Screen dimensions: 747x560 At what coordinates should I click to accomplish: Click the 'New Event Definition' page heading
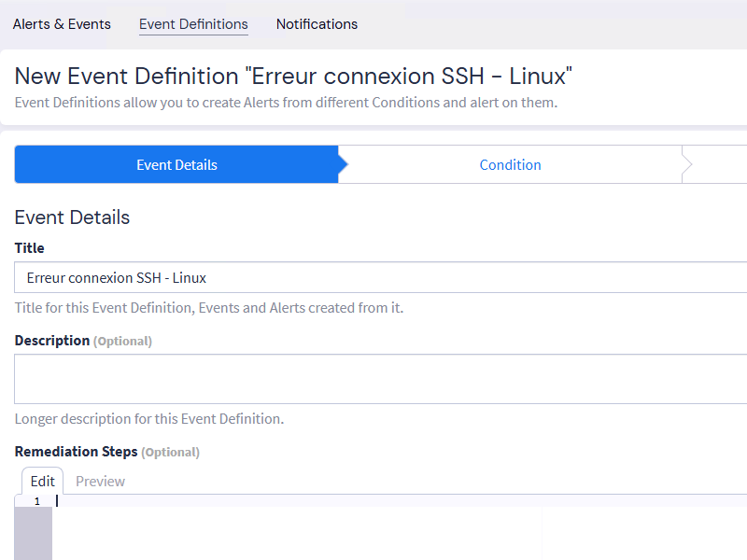coord(293,77)
